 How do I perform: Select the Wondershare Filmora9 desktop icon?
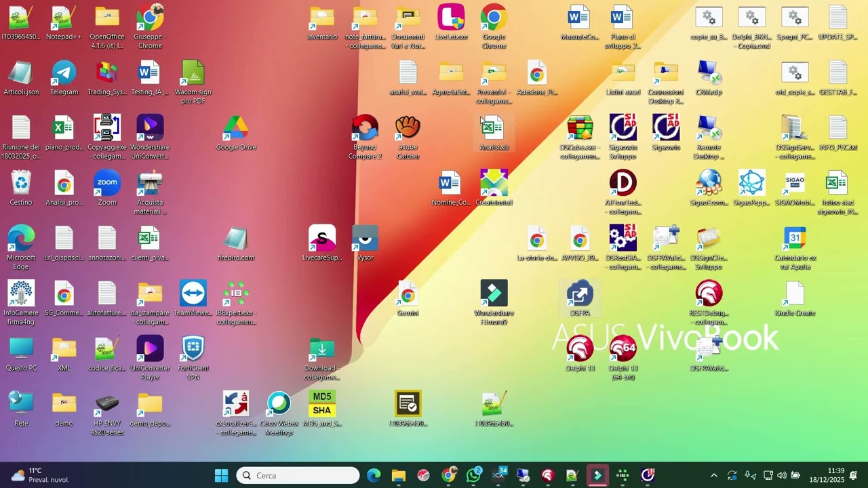click(494, 303)
